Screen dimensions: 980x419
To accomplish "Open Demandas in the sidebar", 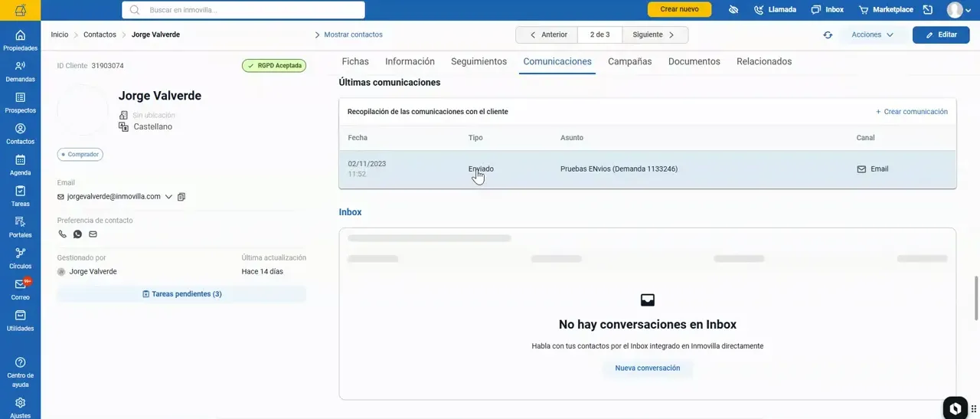I will click(20, 71).
